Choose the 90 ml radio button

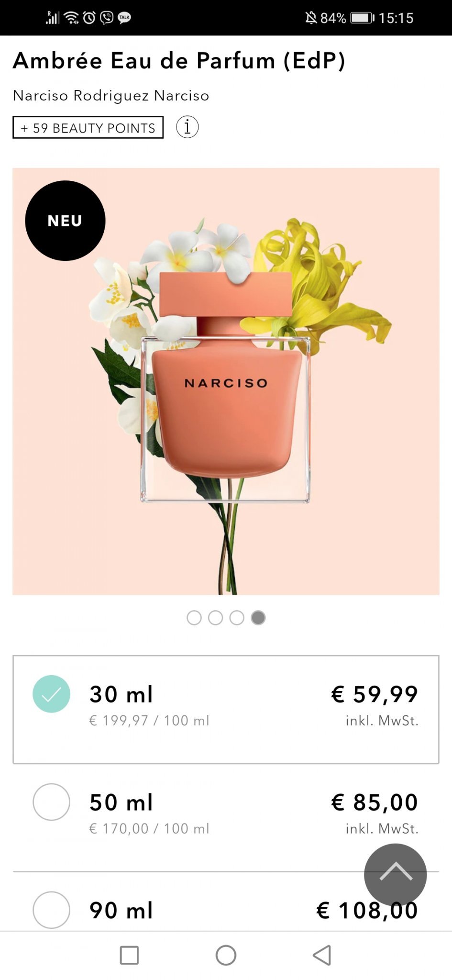click(51, 910)
